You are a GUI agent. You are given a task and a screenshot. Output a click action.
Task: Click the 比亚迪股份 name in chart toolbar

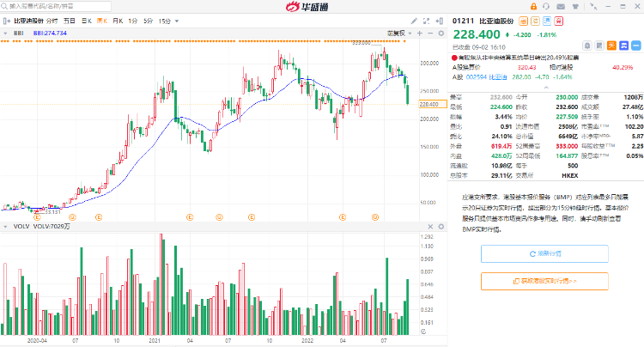coord(28,21)
